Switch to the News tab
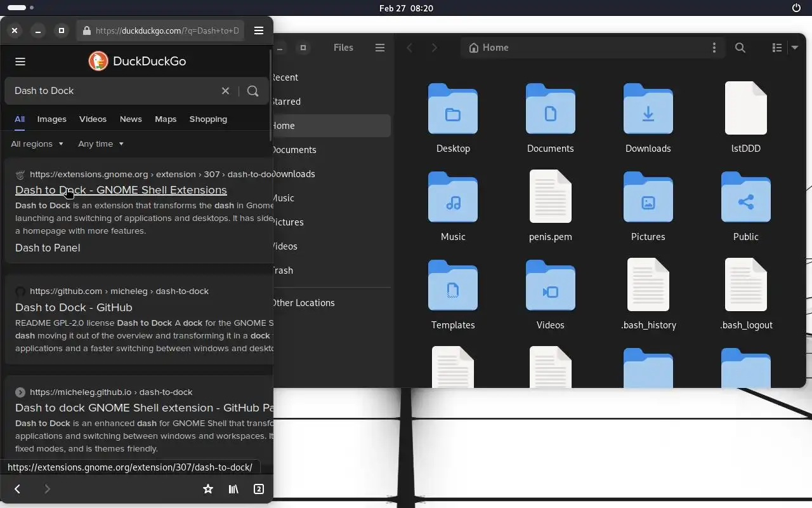This screenshot has height=508, width=812. 131,119
